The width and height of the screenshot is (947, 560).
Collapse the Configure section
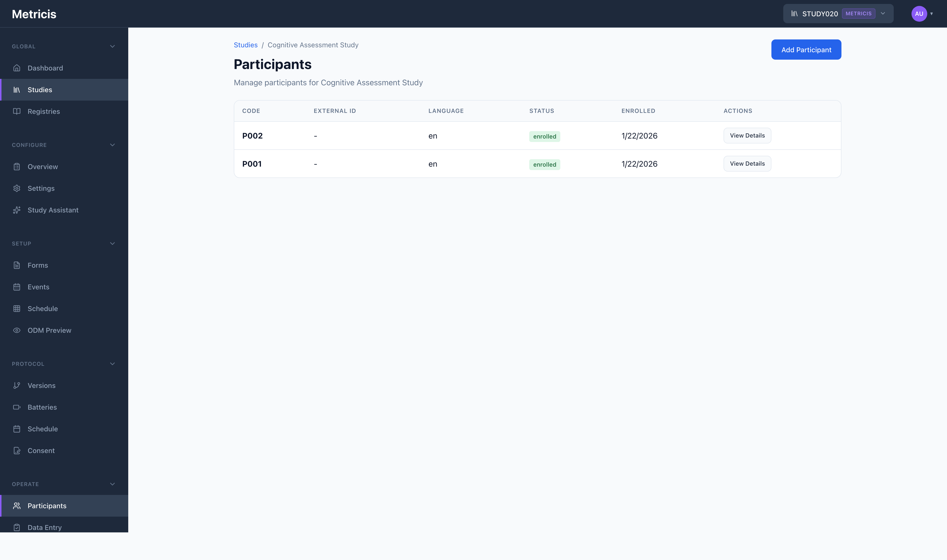click(x=112, y=145)
